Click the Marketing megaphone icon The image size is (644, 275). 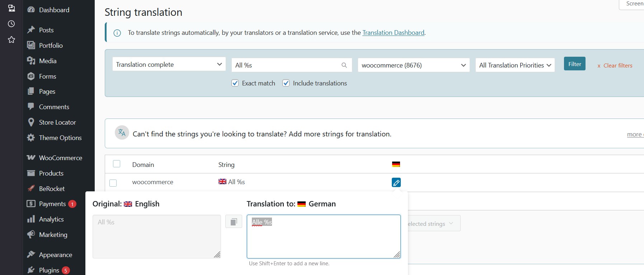coord(31,234)
